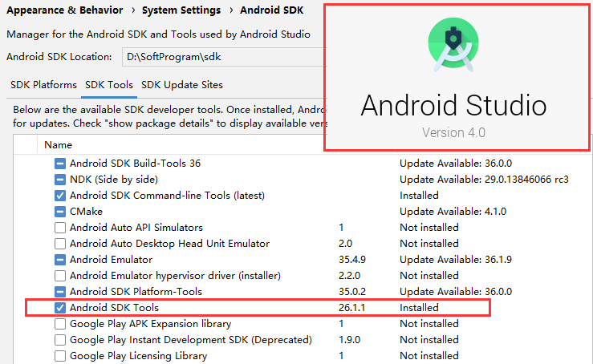Screen dimensions: 593x364
Task: Click Not installed status of Android Auto API Simulators
Action: point(429,228)
